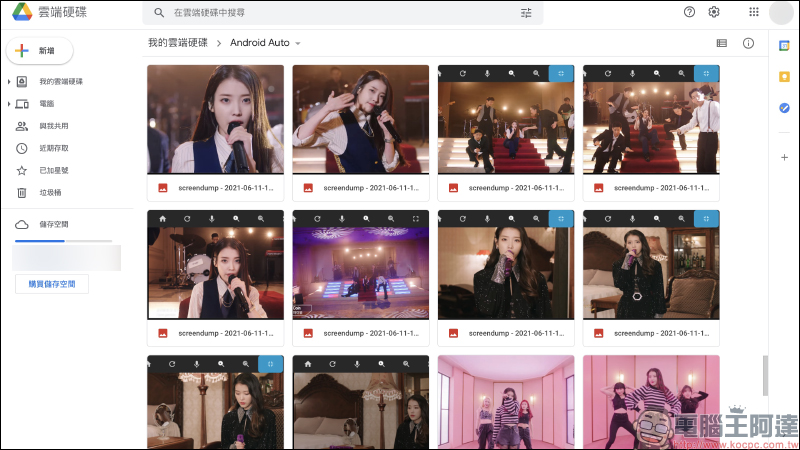Open the Android Auto folder dropdown arrow
800x450 pixels.
point(298,43)
